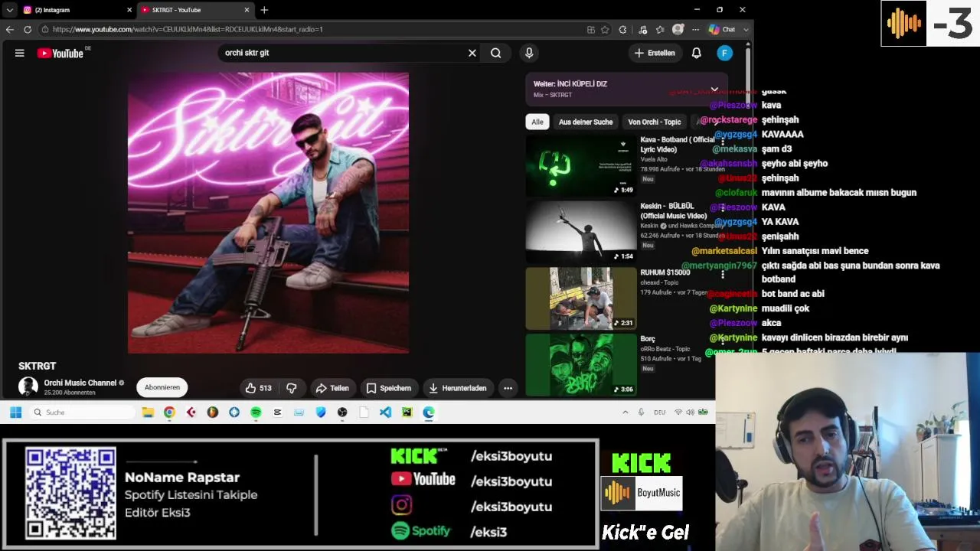This screenshot has height=551, width=980.
Task: Open YouTube notifications bell
Action: click(x=697, y=53)
